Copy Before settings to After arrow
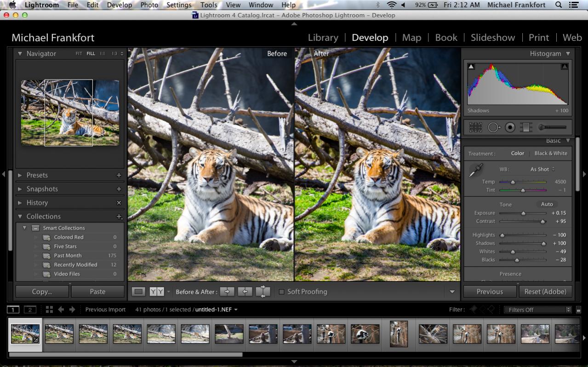 [x=227, y=292]
